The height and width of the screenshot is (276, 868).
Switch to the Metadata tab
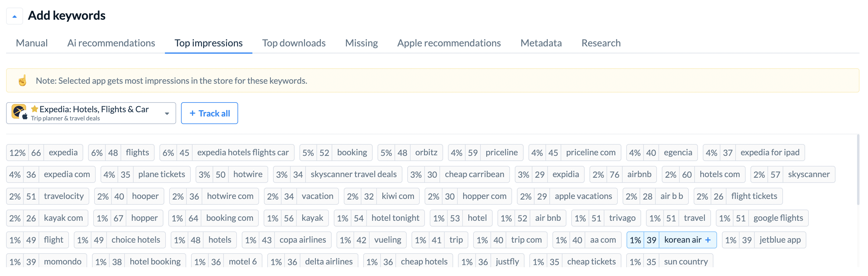pos(541,43)
